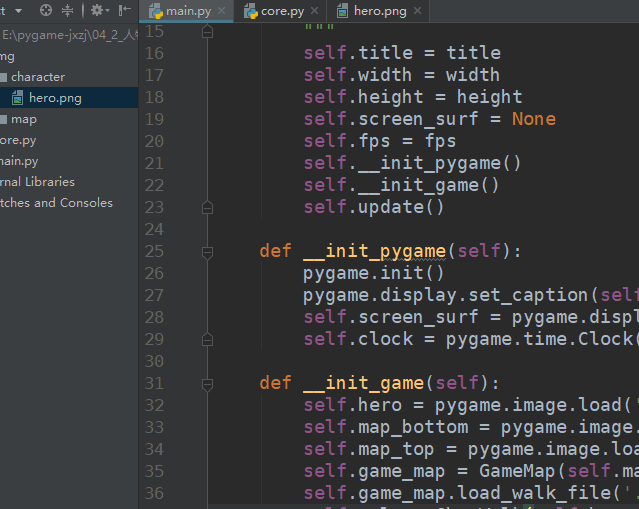Screen dimensions: 639x509
Task: Switch to the hero.png tab
Action: tap(381, 12)
